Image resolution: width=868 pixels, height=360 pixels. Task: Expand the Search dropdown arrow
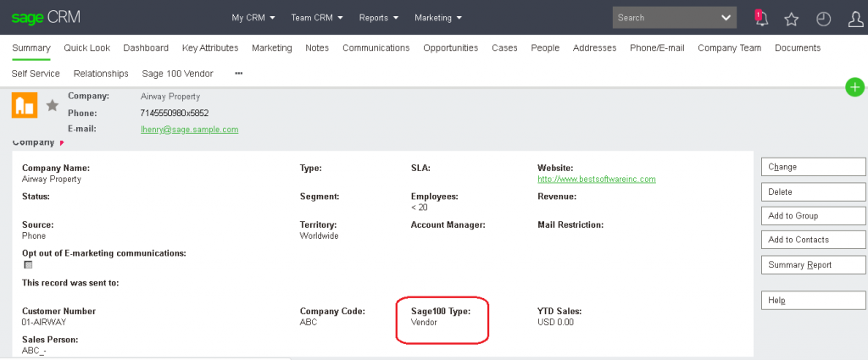point(726,18)
